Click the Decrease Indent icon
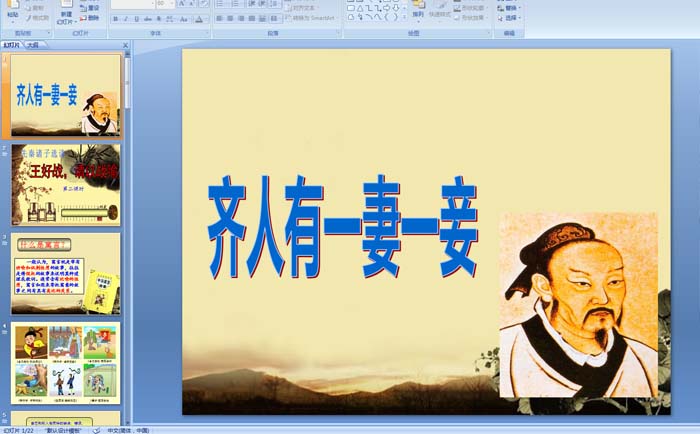700x434 pixels. coord(252,4)
